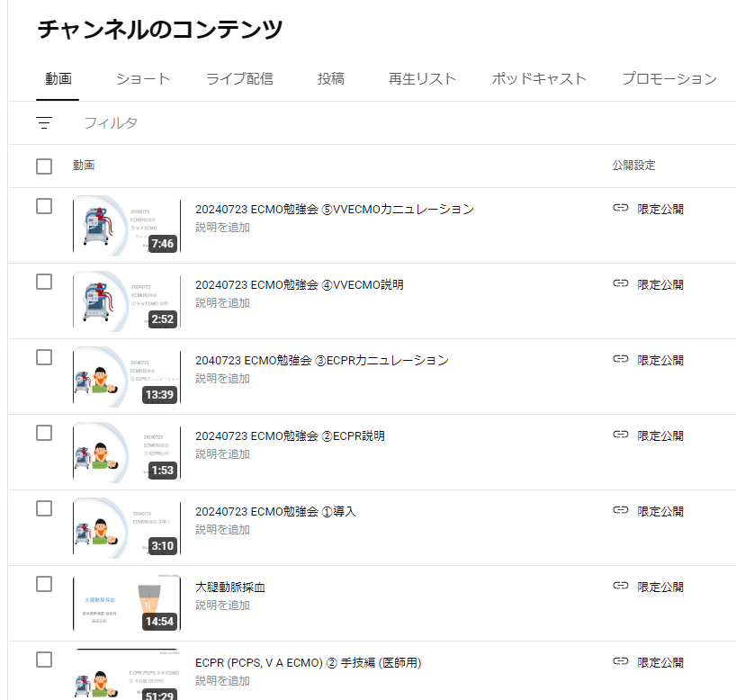The height and width of the screenshot is (700, 736).
Task: Click link icon for ⑤VVECMOカニュレーション video
Action: click(620, 208)
